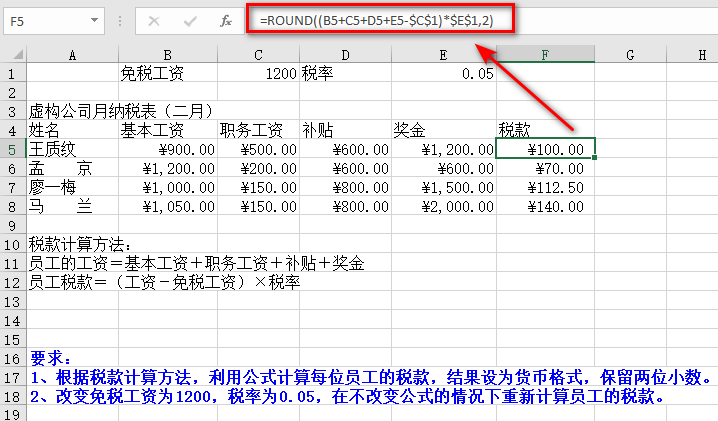Select the cell with name 王质纹
Image resolution: width=718 pixels, height=421 pixels.
coord(72,149)
